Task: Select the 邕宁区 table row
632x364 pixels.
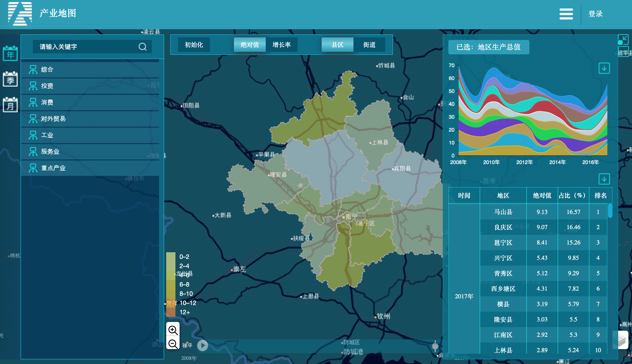Action: point(544,243)
